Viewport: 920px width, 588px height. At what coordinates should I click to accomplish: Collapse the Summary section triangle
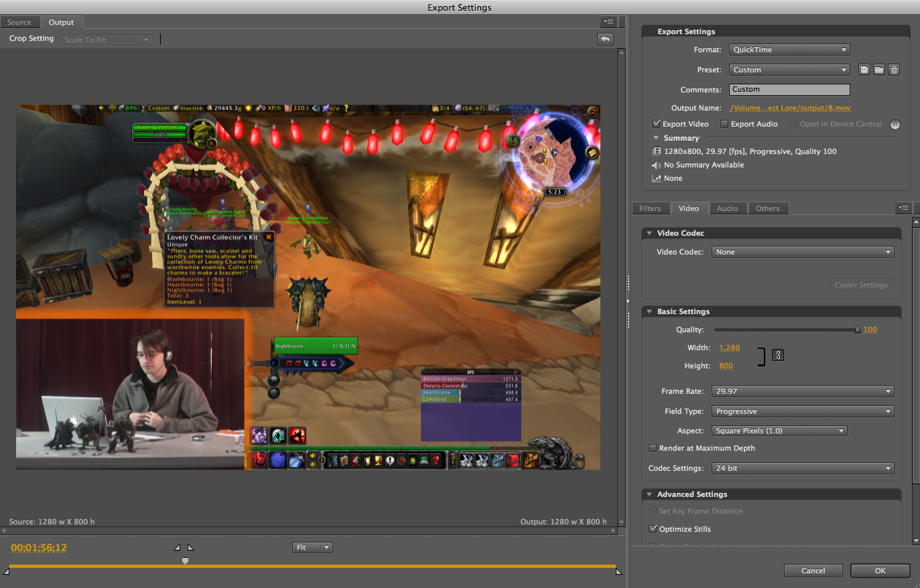[656, 138]
